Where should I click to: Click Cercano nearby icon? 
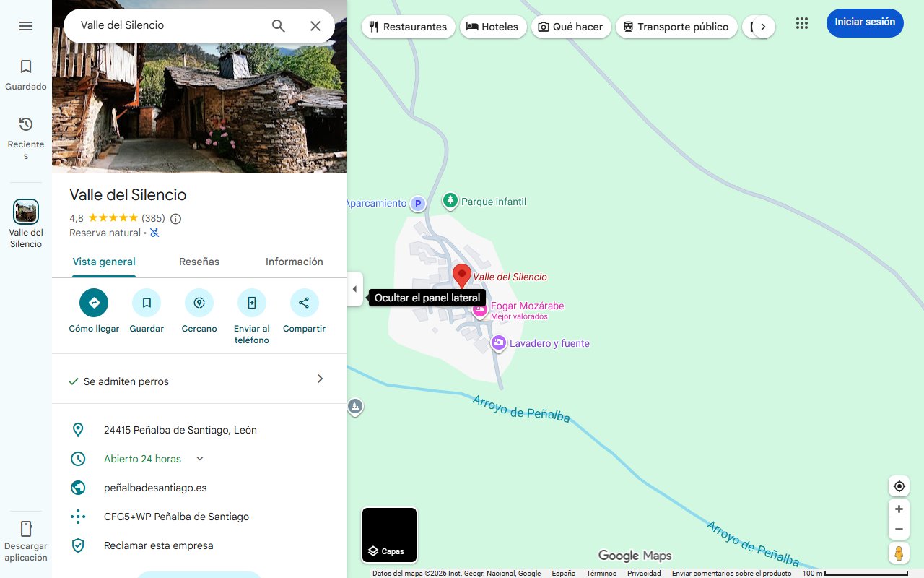199,303
